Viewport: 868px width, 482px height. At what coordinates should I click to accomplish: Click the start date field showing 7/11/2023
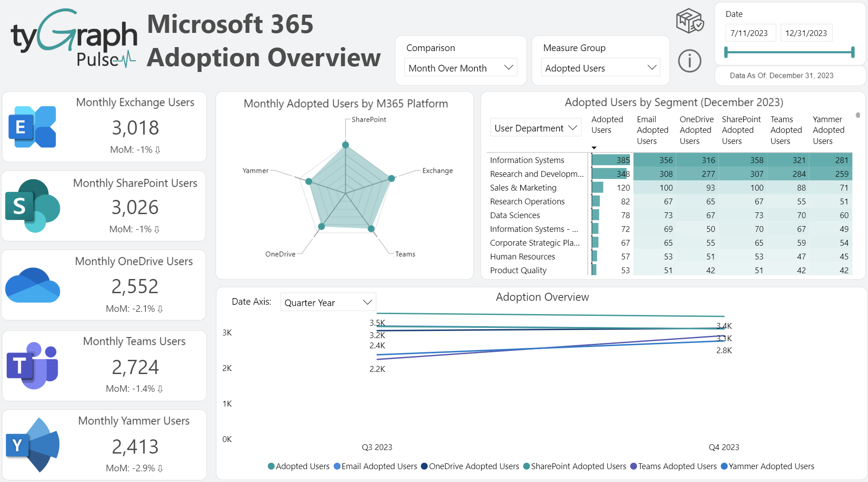tap(750, 32)
